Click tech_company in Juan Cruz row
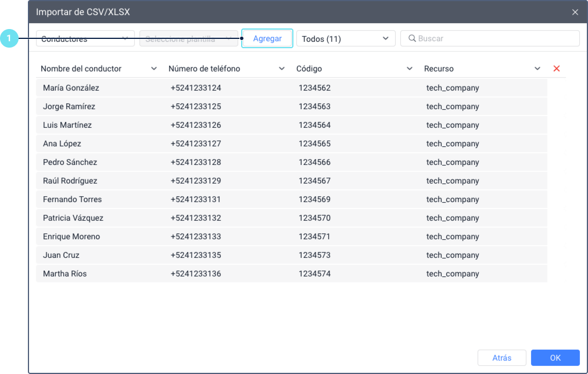This screenshot has width=588, height=374. [453, 256]
